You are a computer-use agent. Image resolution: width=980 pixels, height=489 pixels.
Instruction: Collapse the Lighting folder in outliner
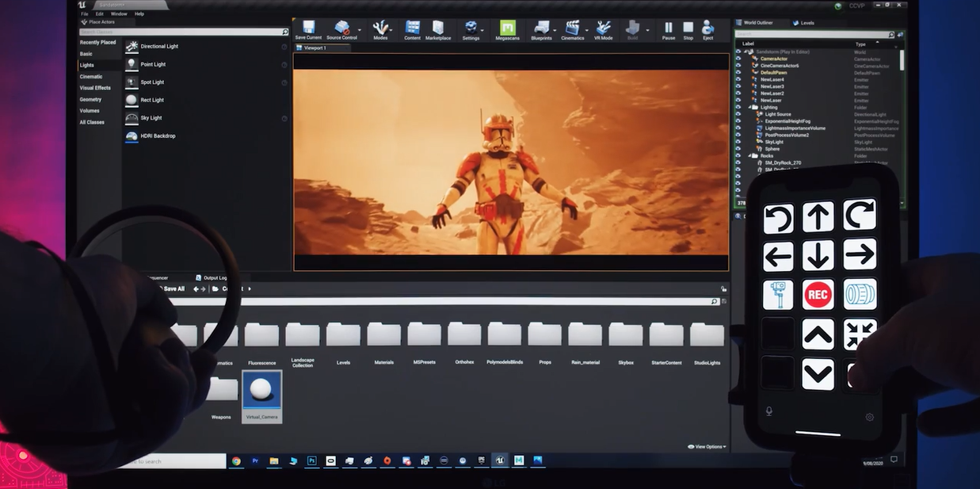(x=749, y=107)
